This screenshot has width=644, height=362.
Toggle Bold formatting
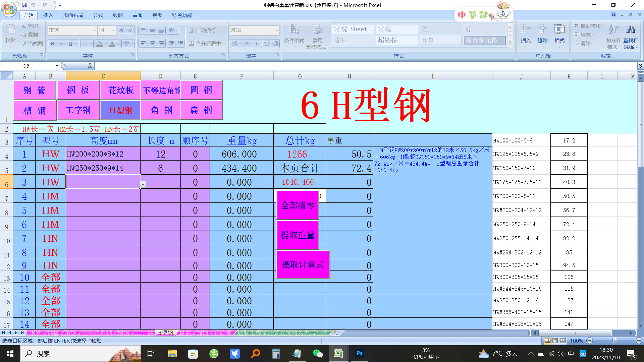[x=52, y=43]
